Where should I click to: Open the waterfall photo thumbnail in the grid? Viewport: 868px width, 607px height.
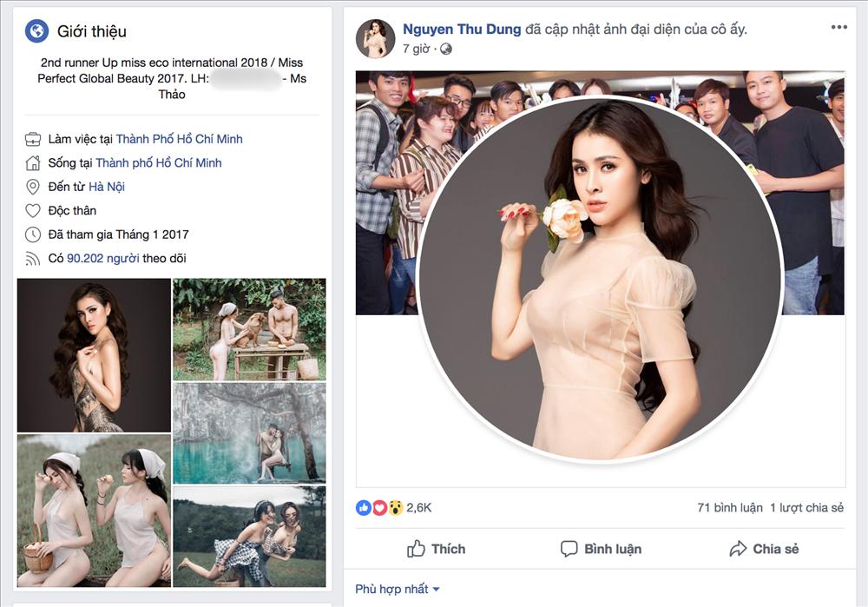(x=250, y=432)
